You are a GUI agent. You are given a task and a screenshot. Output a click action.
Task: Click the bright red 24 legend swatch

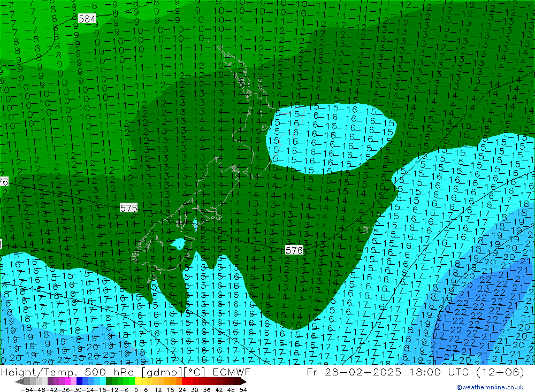coord(185,381)
